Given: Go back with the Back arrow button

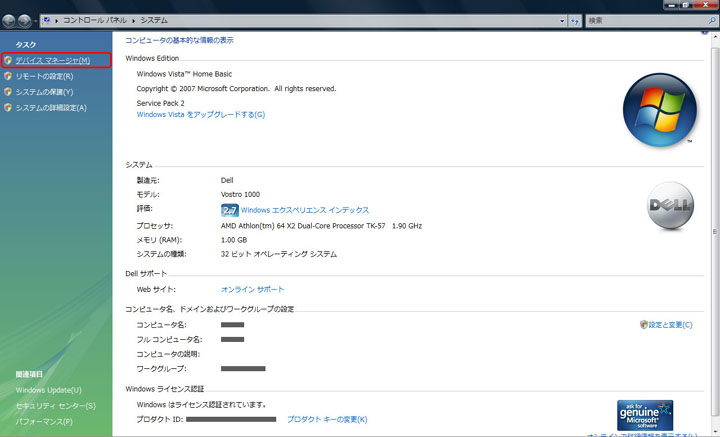Looking at the screenshot, I should pyautogui.click(x=9, y=21).
